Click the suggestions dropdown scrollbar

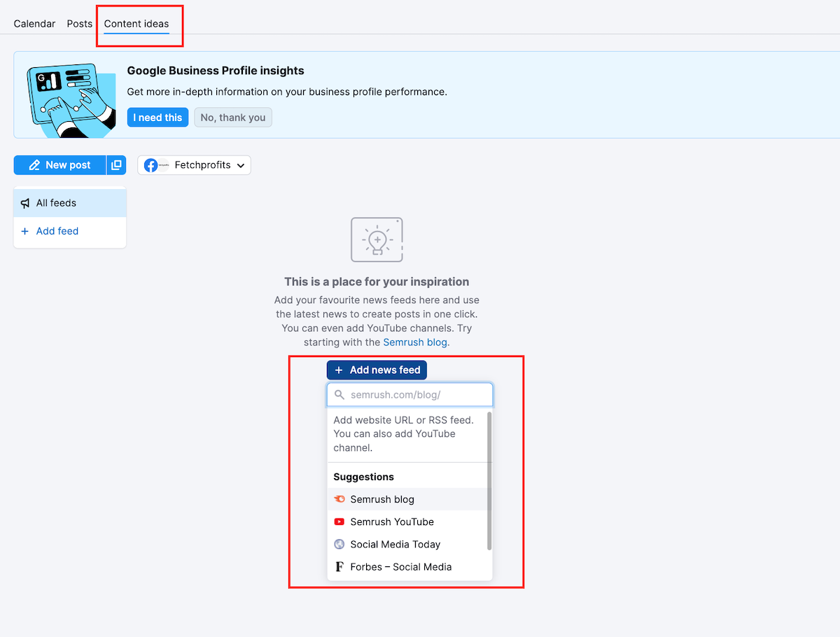click(x=489, y=480)
